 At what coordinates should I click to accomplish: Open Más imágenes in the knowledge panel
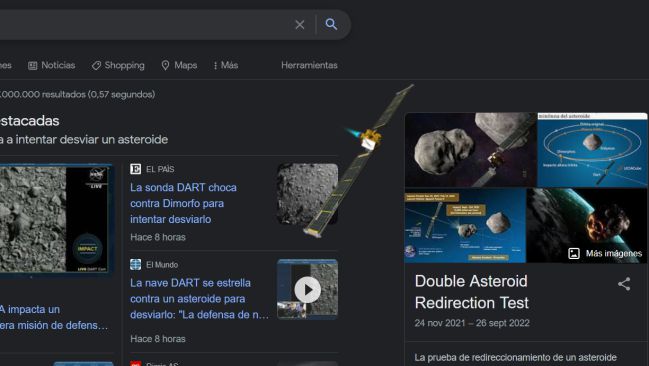click(606, 253)
